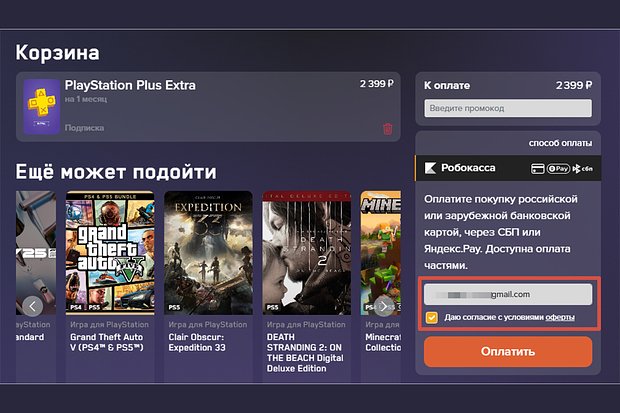This screenshot has width=620, height=413.
Task: Click Minecraft Collection title text
Action: pos(383,342)
